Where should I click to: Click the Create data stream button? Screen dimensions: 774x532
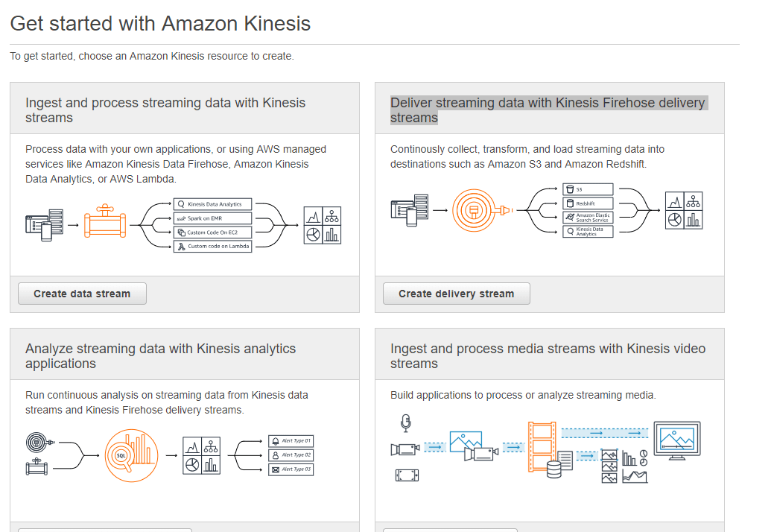[x=82, y=294]
